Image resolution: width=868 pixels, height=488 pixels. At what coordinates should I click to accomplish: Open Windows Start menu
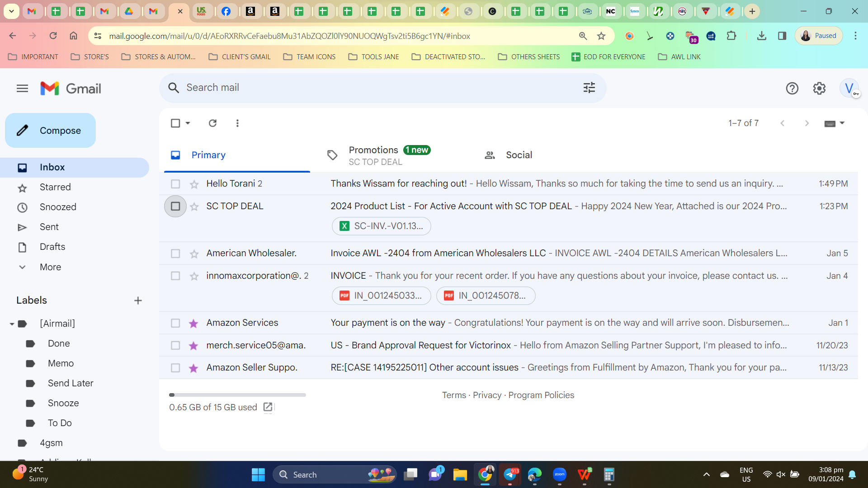[258, 474]
